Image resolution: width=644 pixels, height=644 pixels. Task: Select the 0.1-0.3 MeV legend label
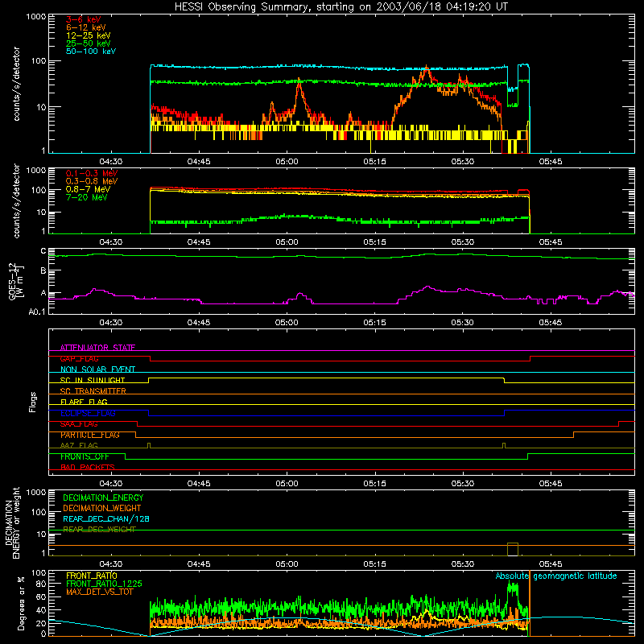pos(92,173)
